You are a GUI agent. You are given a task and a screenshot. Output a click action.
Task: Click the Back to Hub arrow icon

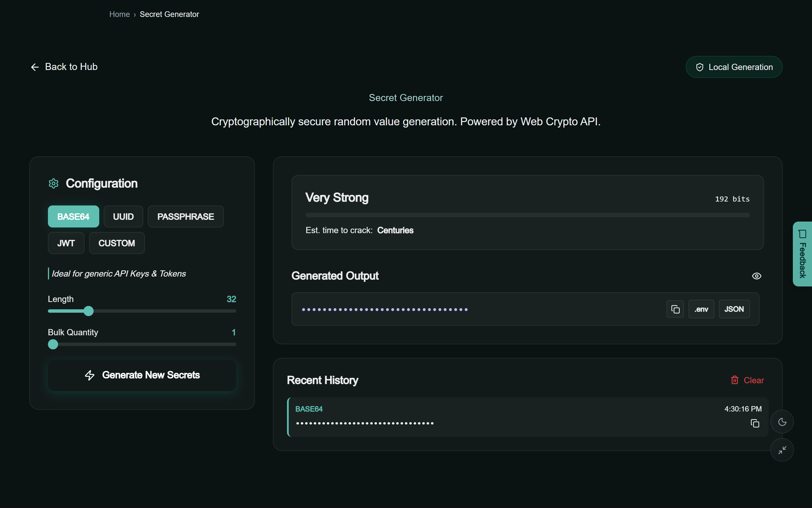[35, 67]
